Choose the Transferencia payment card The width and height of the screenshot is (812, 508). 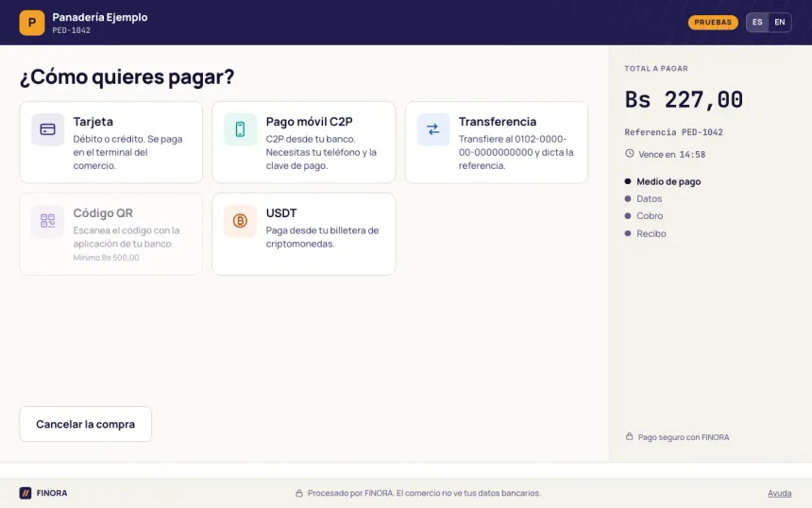[x=497, y=143]
